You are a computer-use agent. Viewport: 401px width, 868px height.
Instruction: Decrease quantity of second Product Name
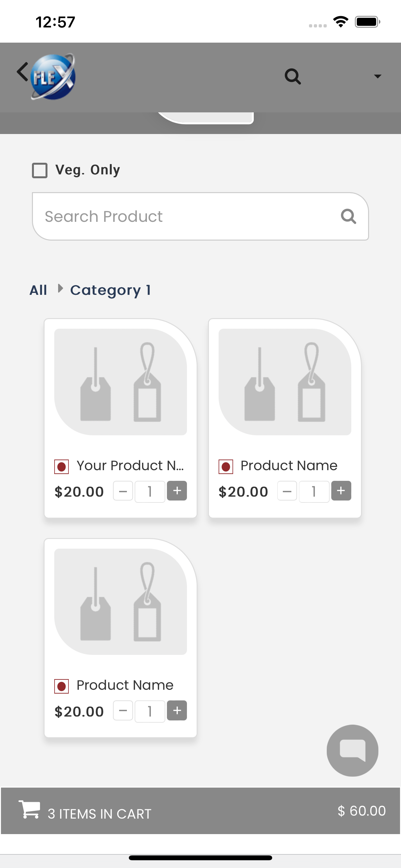287,491
